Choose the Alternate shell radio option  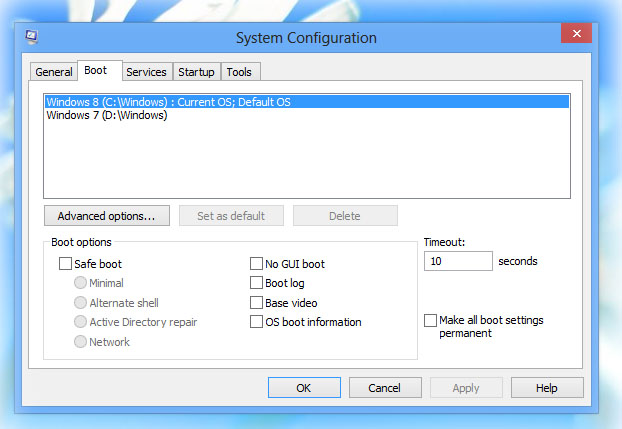[x=80, y=302]
